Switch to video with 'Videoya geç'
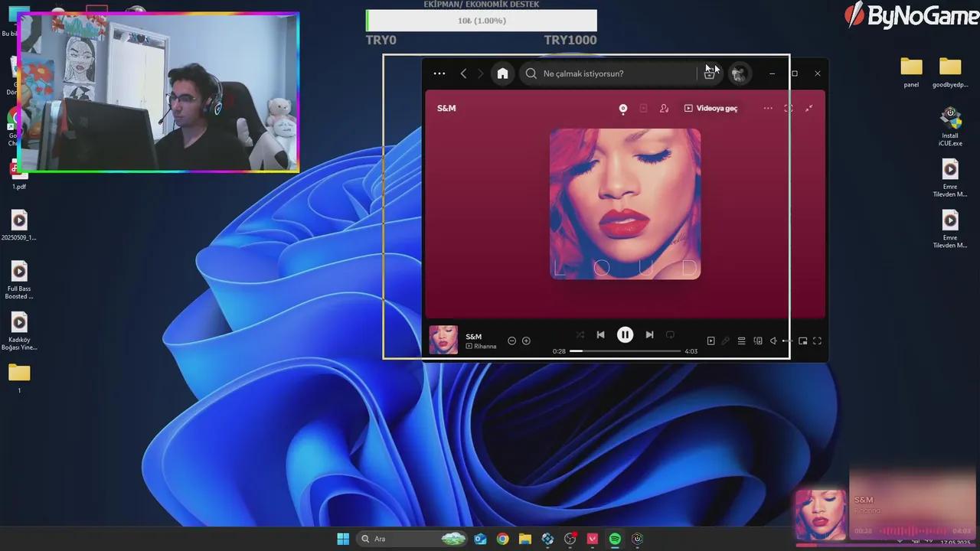This screenshot has width=980, height=551. coord(710,109)
